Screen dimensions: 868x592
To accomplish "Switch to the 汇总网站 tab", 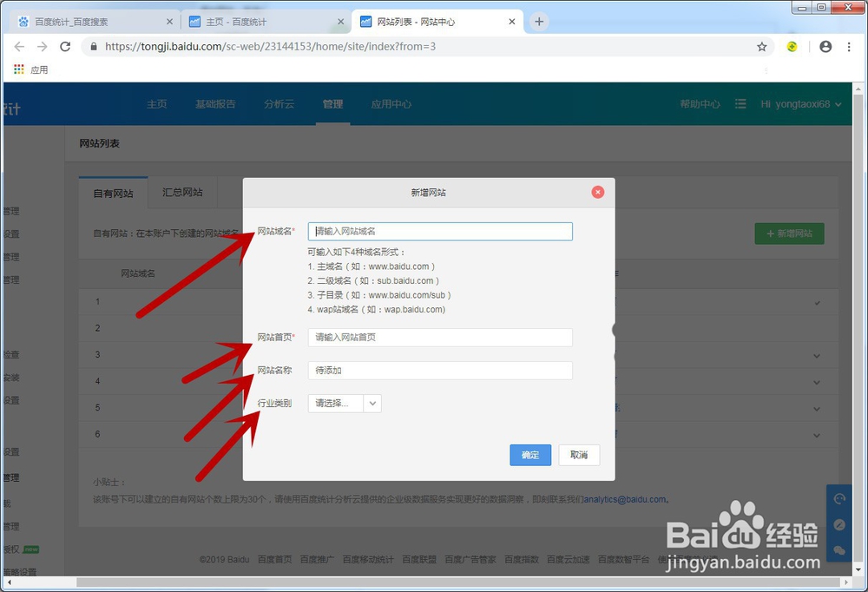I will [x=181, y=194].
